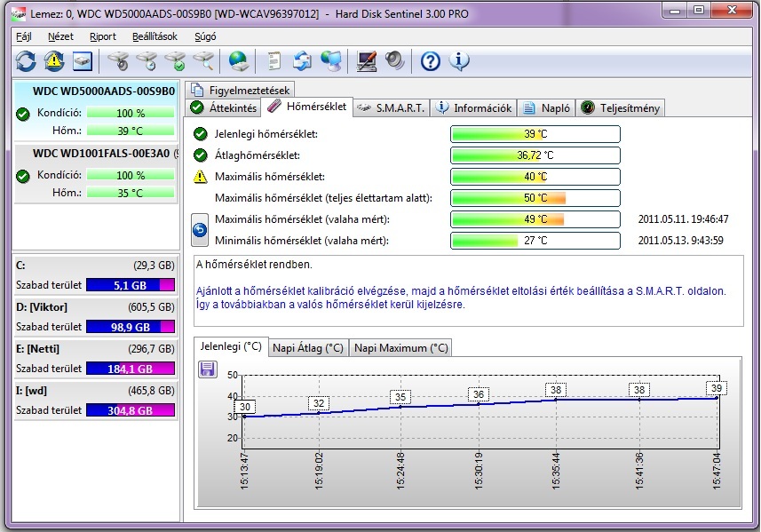
Task: Select the E: [Netti] partition entry
Action: (95, 358)
